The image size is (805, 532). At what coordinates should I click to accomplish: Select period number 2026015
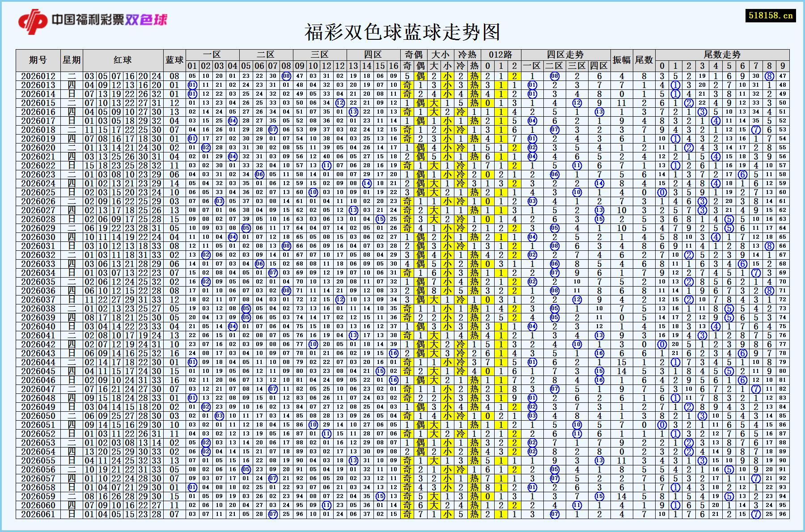tap(38, 103)
